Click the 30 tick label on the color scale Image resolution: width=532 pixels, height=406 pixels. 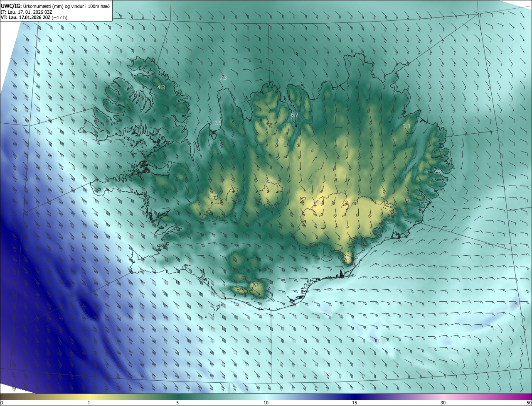pos(443,403)
